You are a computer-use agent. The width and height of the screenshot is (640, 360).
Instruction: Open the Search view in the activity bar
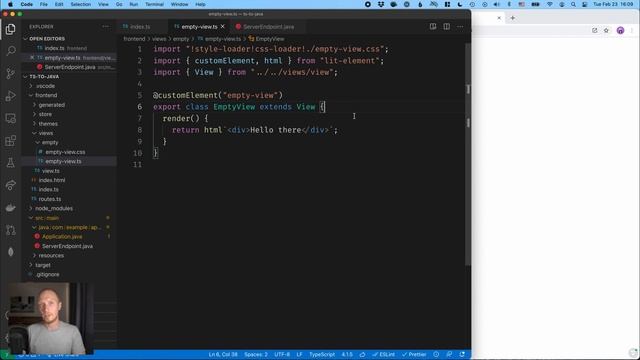[11, 51]
